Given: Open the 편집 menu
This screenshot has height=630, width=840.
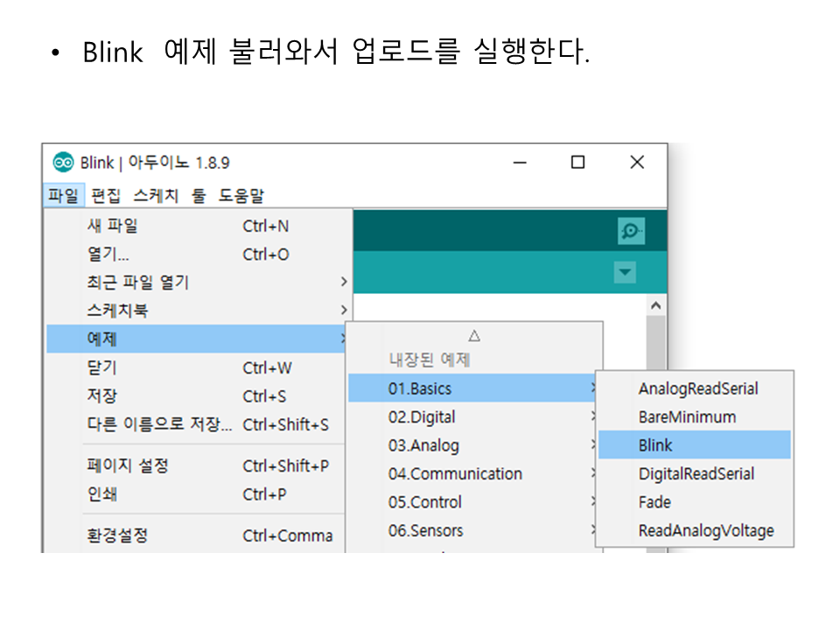Looking at the screenshot, I should pos(106,195).
